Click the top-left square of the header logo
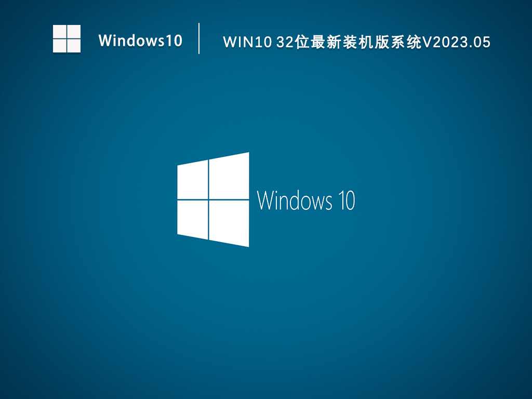532x399 pixels. (x=59, y=32)
